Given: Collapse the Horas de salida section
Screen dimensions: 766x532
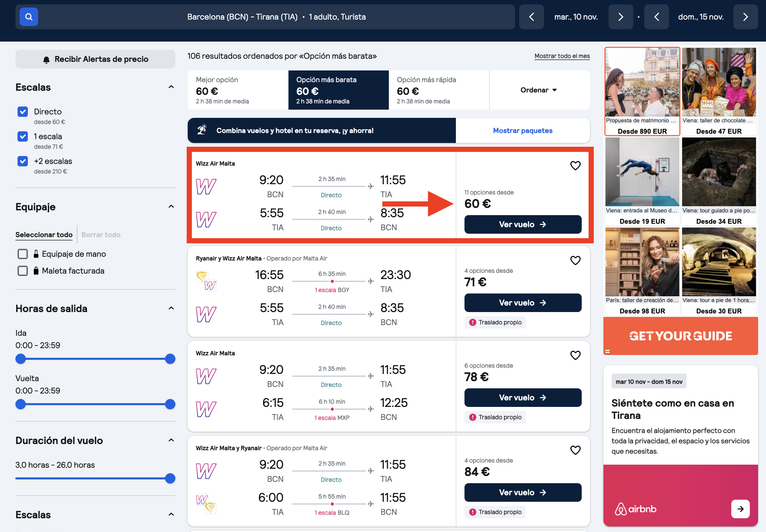Looking at the screenshot, I should [171, 308].
